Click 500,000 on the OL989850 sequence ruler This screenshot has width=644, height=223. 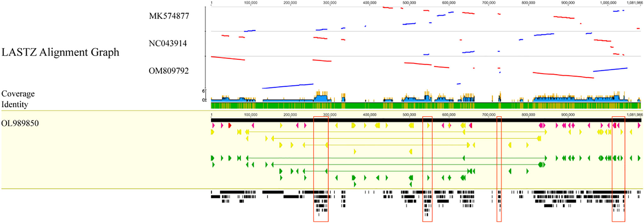[x=409, y=115]
